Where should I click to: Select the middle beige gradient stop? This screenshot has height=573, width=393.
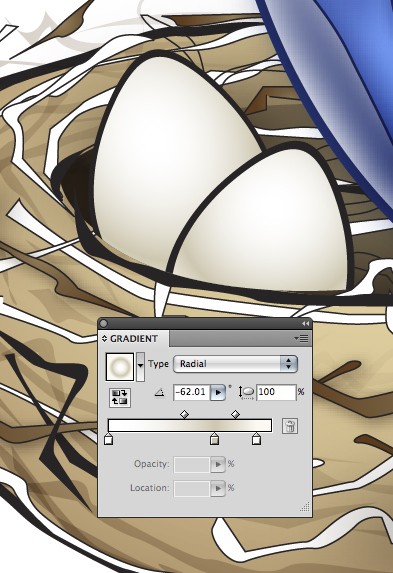(215, 439)
